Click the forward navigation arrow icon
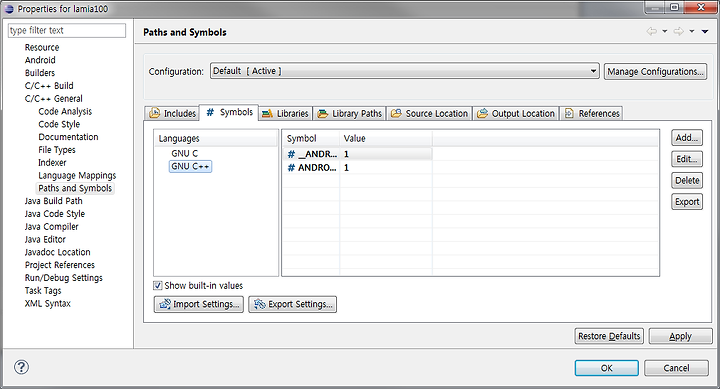 click(678, 31)
